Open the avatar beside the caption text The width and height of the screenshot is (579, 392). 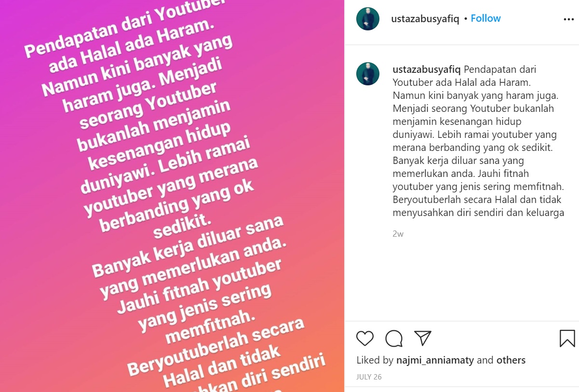[368, 74]
